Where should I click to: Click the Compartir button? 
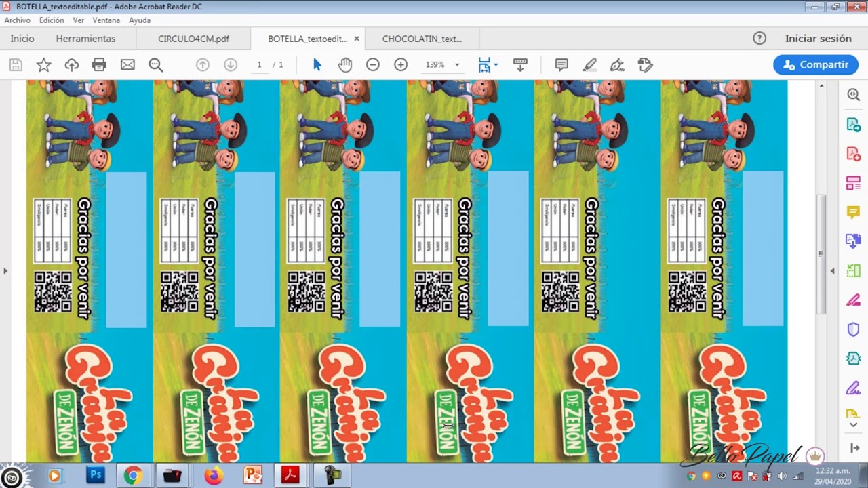[816, 65]
